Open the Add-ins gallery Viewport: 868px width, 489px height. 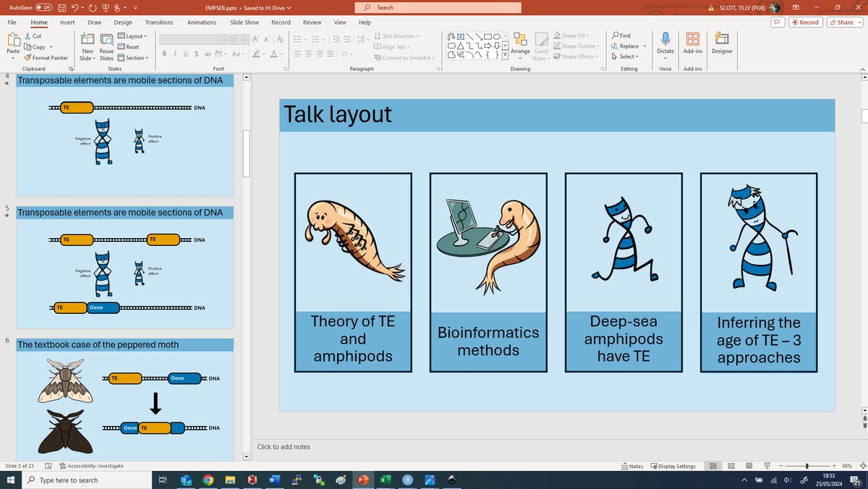pyautogui.click(x=693, y=43)
